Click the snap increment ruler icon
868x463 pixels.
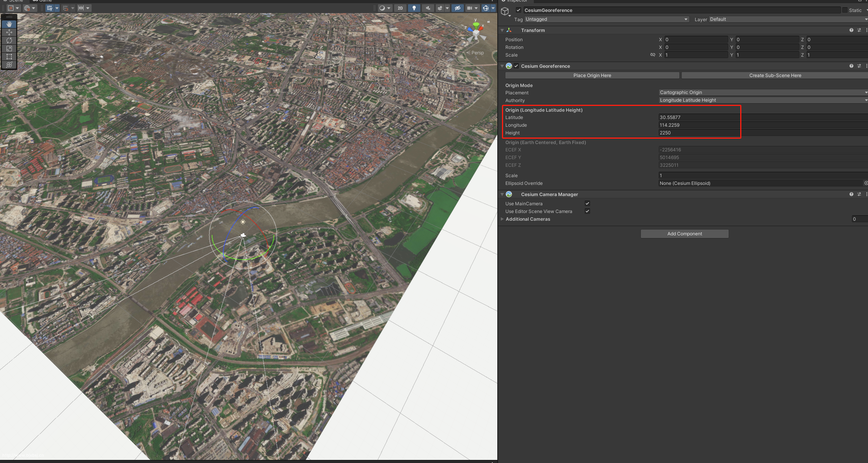coord(81,8)
